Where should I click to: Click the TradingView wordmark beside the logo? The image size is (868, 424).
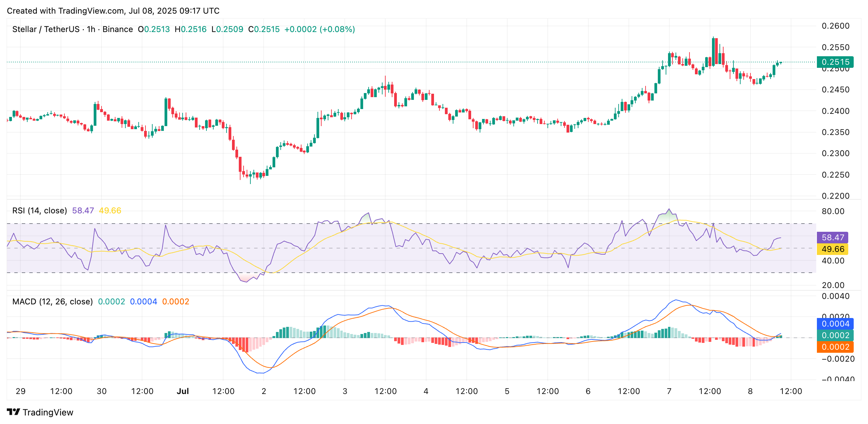click(x=48, y=412)
